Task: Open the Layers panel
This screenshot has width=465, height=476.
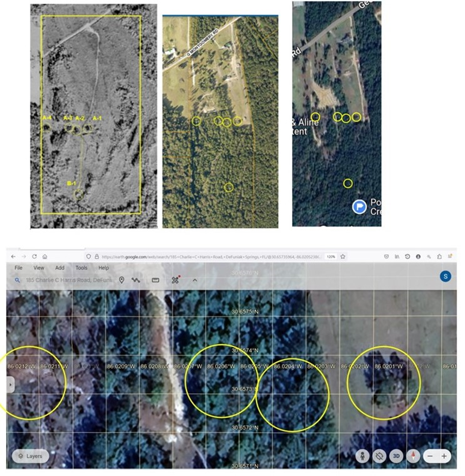Action: pos(30,456)
